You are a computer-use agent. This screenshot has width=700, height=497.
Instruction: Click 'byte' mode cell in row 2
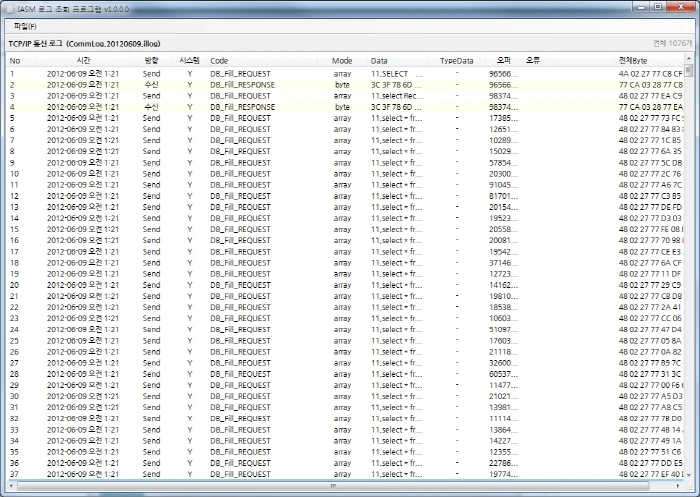[x=342, y=85]
